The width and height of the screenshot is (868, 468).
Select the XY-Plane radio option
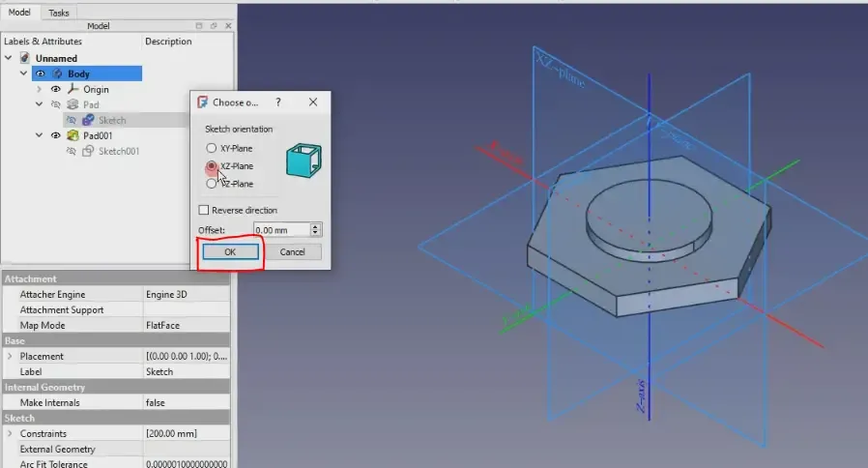[211, 149]
